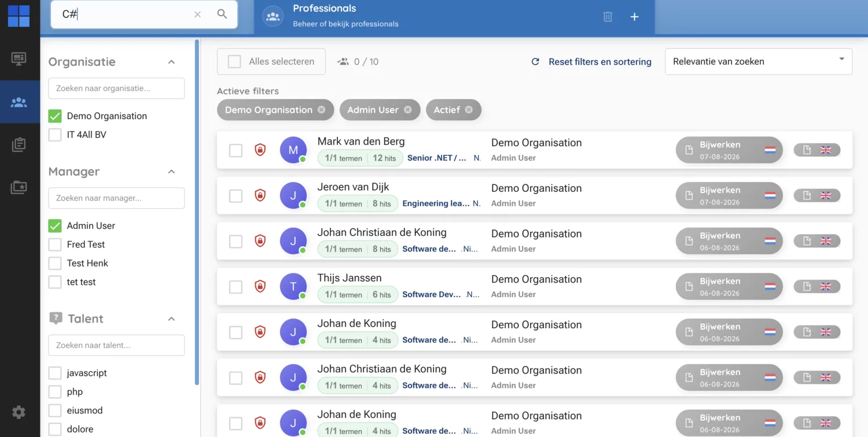
Task: Collapse the Talent filter section
Action: click(x=171, y=319)
